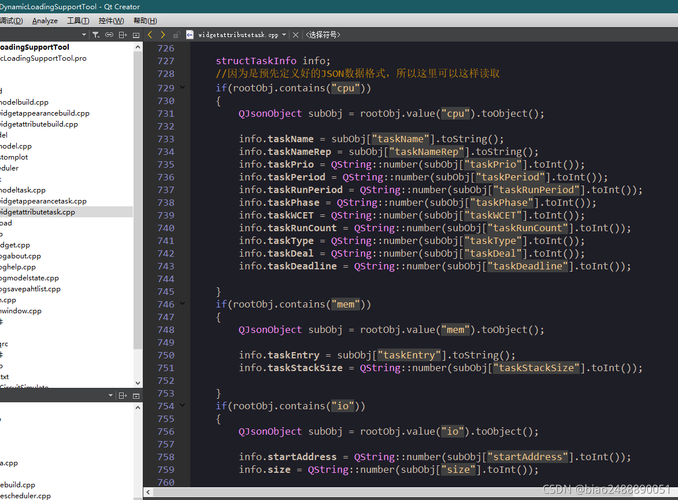The image size is (678, 500).
Task: Open the symbol selection combo box
Action: click(323, 35)
